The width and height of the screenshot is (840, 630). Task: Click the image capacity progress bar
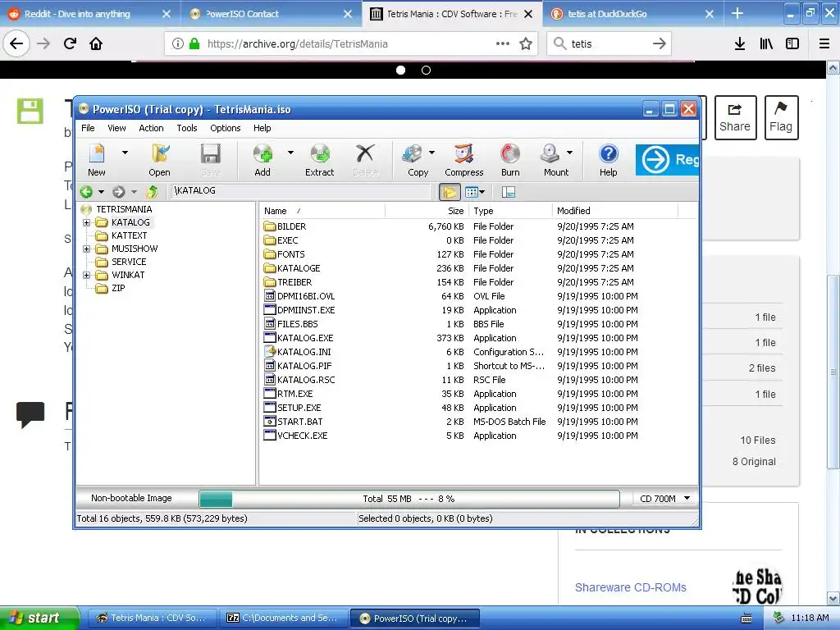point(409,499)
